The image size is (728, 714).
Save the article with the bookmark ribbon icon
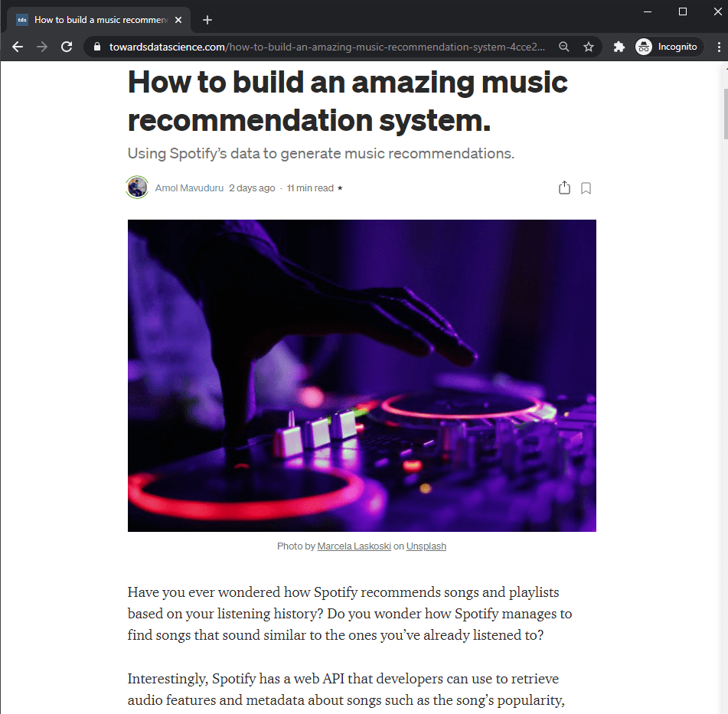[586, 187]
